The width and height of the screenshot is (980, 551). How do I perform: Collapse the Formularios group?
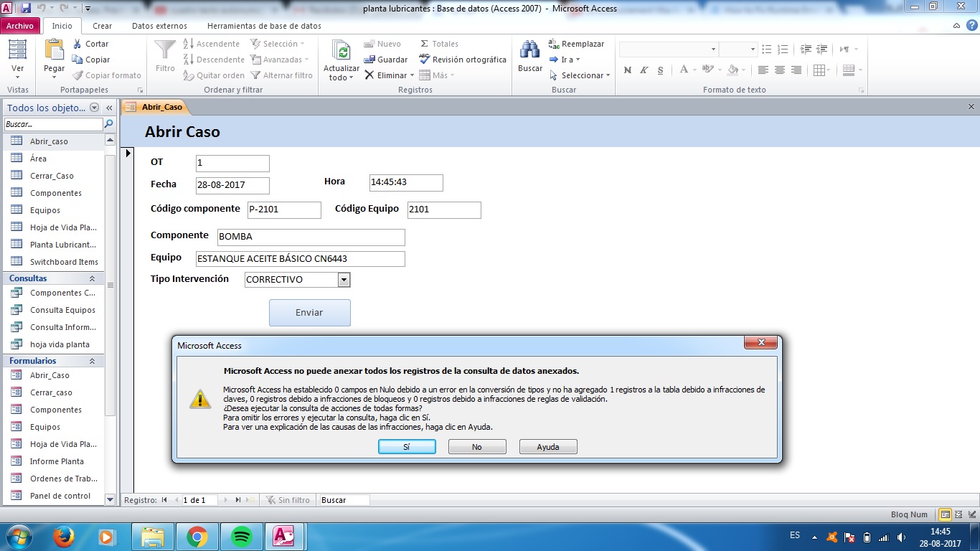click(x=92, y=361)
